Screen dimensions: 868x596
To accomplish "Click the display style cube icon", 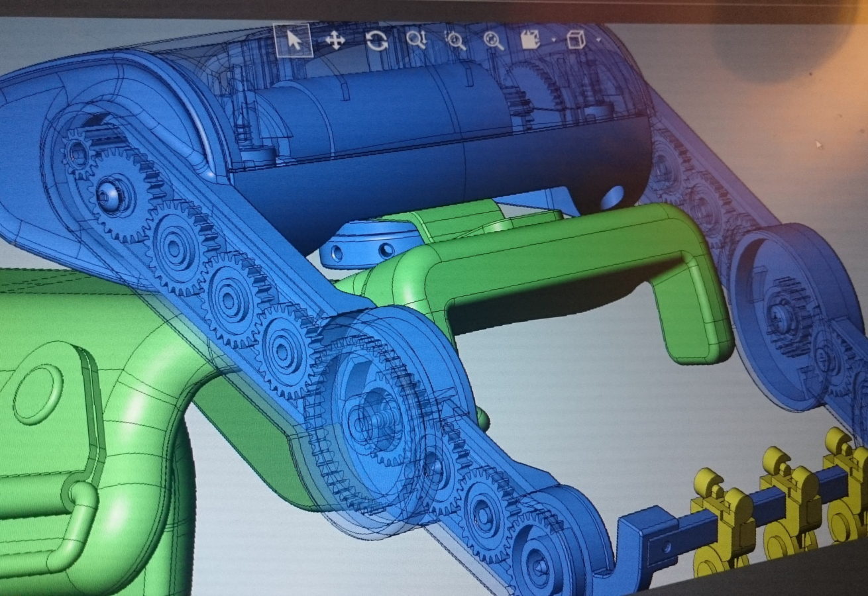I will [576, 41].
